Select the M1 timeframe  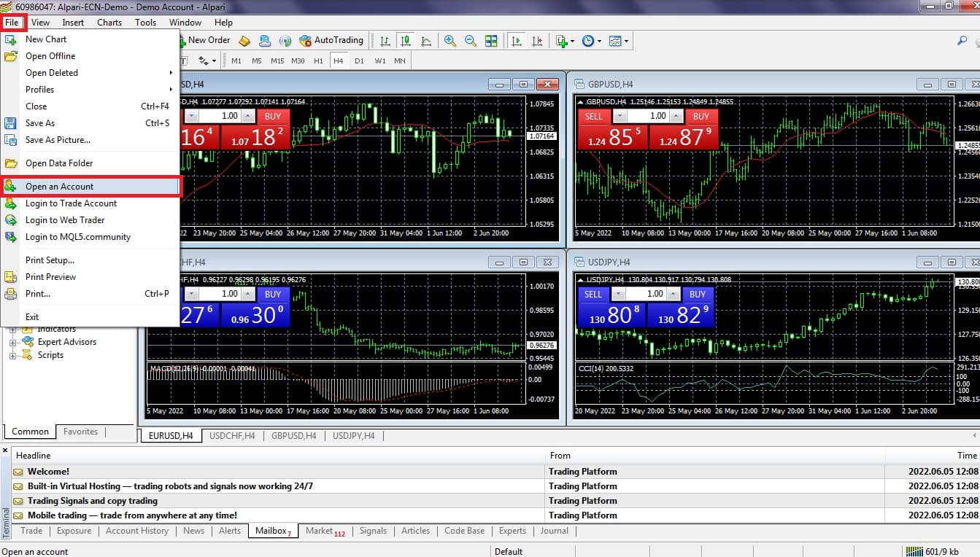(236, 61)
